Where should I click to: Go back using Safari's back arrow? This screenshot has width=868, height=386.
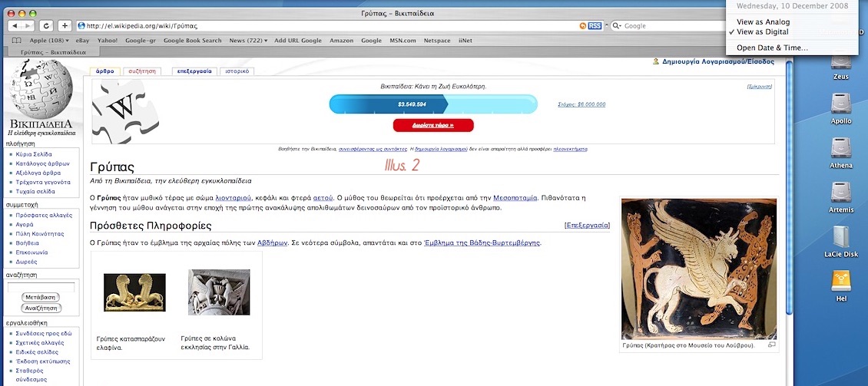15,26
